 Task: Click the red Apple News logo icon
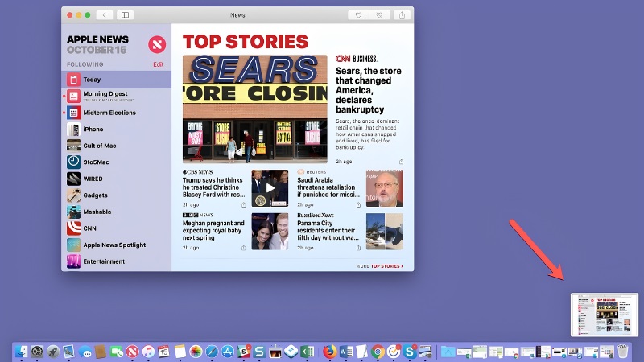[157, 44]
